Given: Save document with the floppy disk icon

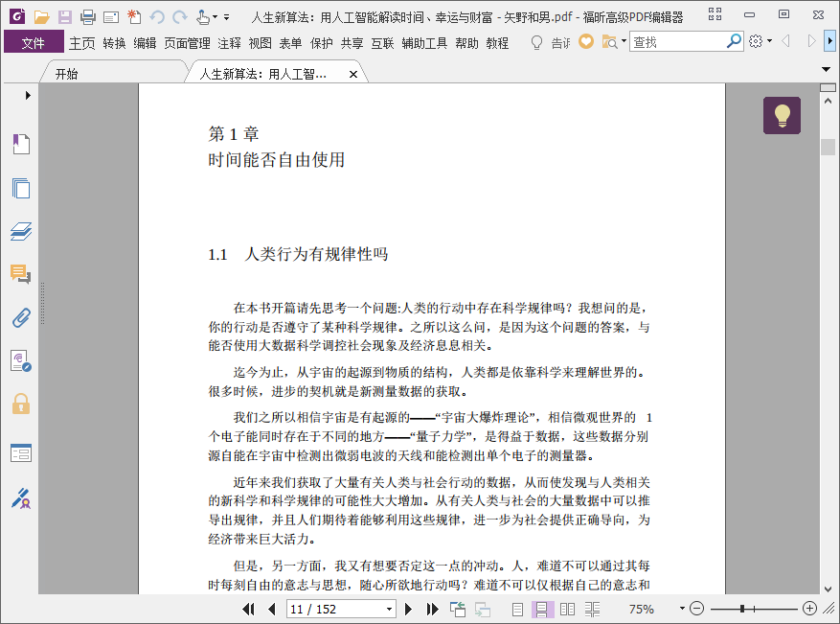Looking at the screenshot, I should (x=65, y=17).
